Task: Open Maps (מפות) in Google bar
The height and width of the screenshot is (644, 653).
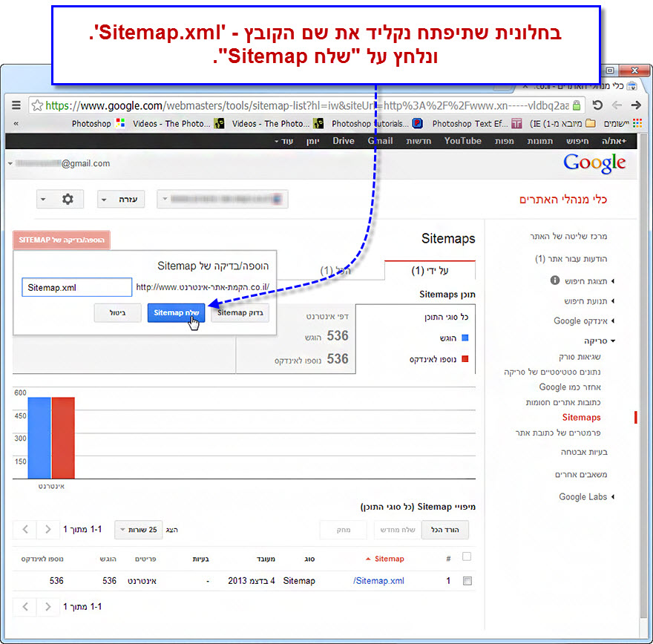Action: (x=504, y=141)
